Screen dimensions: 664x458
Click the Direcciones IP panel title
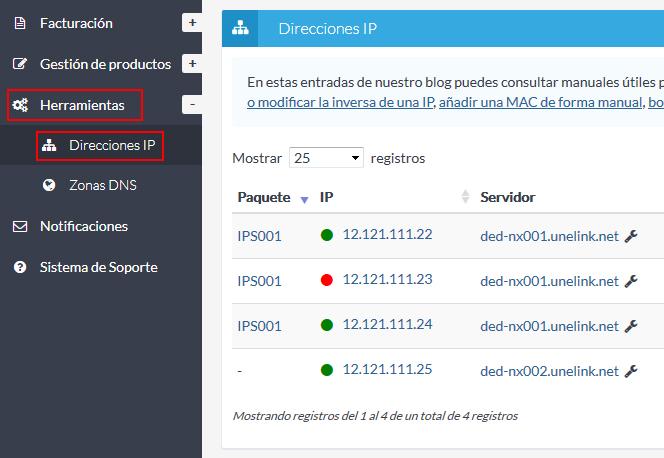click(x=327, y=28)
